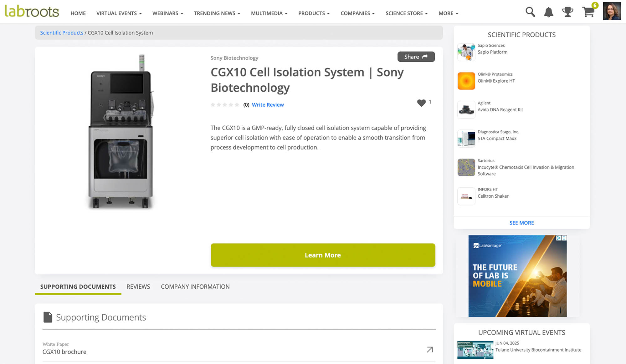
Task: Click the labroots logo
Action: click(x=32, y=12)
